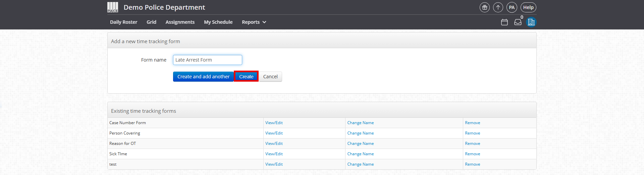Open the Grid menu item
The image size is (644, 175).
click(151, 22)
